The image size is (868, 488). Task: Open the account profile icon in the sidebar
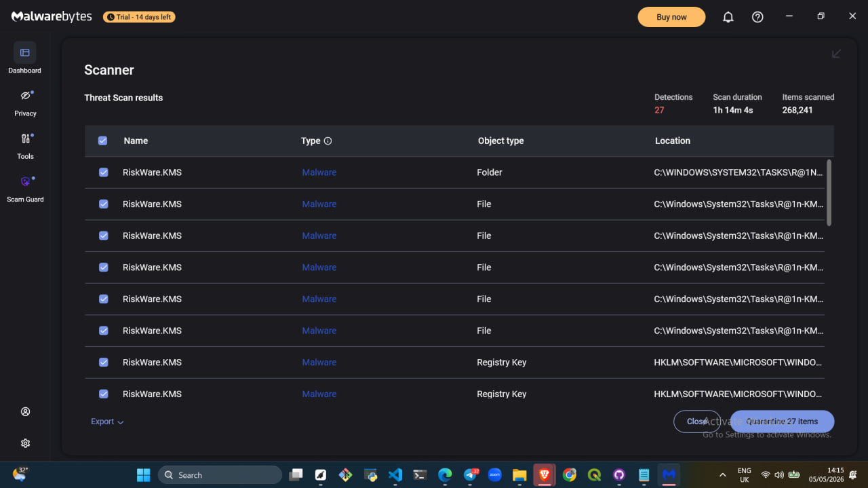pos(25,411)
